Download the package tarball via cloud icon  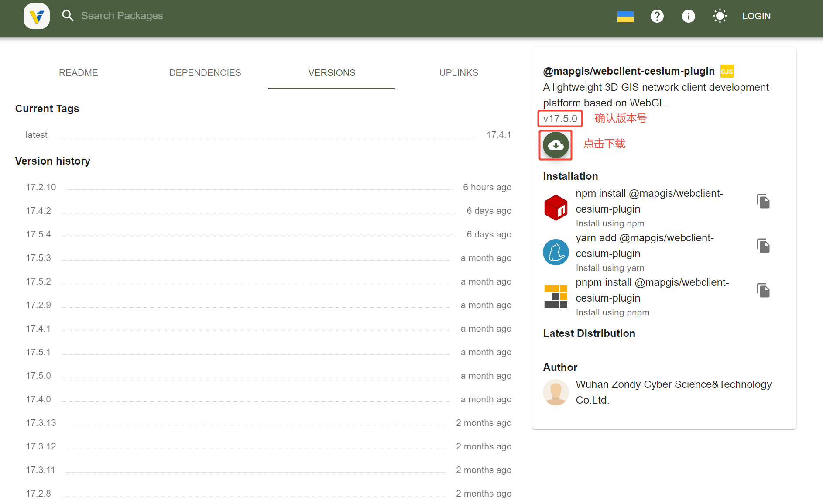click(556, 145)
